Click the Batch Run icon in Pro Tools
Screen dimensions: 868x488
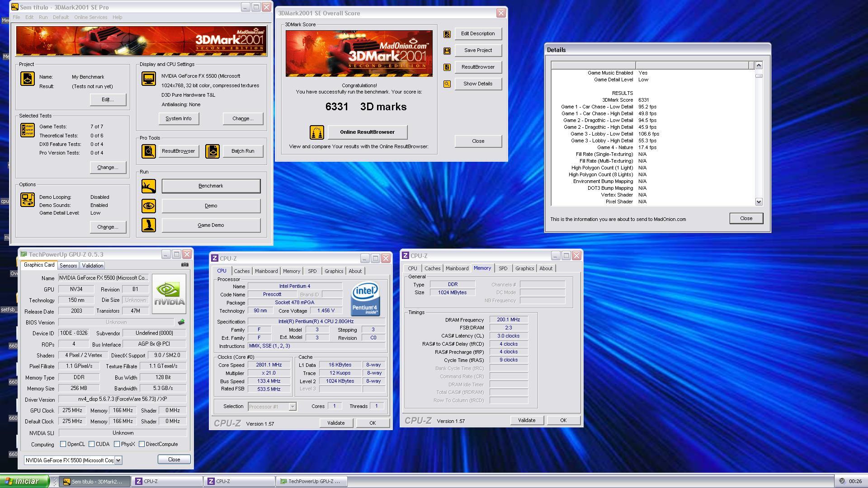[x=212, y=151]
